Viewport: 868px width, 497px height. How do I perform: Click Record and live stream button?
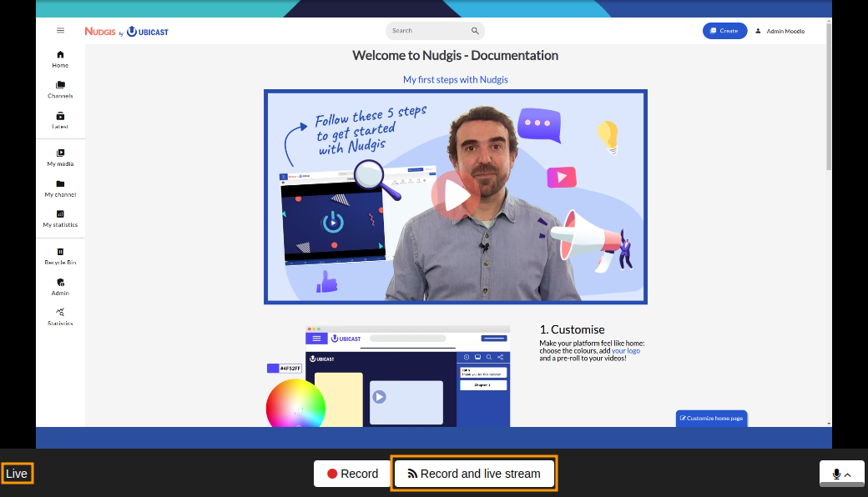474,474
